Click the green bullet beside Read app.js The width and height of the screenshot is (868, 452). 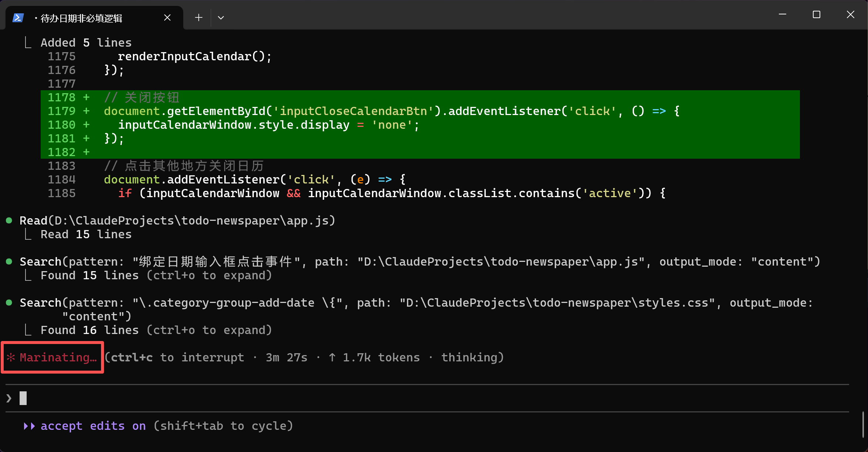(9, 220)
